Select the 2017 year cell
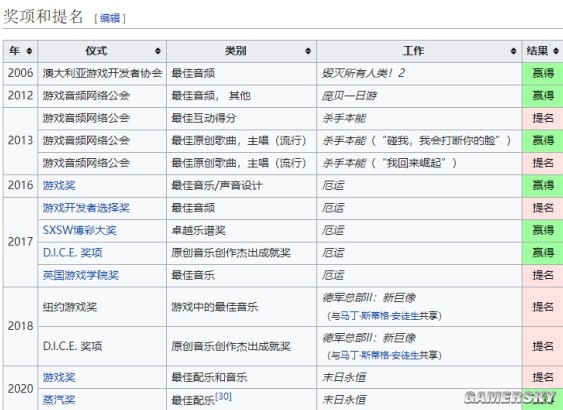563x410 pixels. pyautogui.click(x=20, y=242)
